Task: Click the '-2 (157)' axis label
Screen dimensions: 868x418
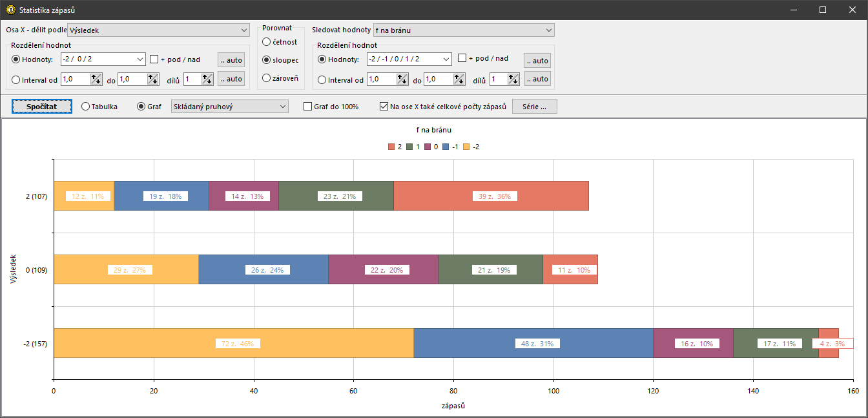Action: coord(37,344)
